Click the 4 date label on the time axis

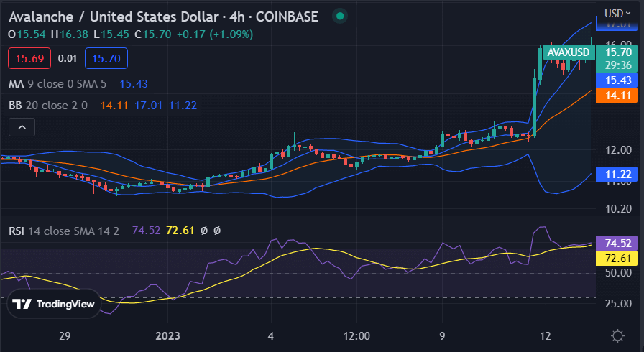271,336
